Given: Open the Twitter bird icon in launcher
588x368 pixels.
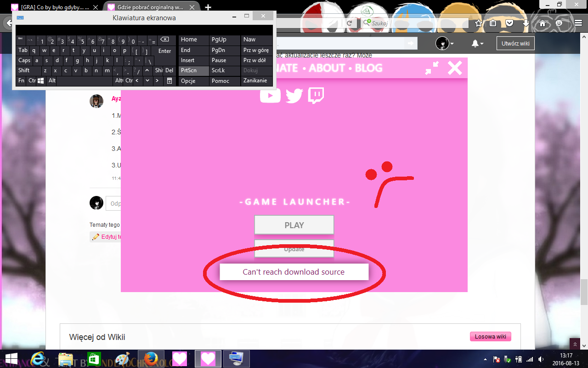Looking at the screenshot, I should (x=294, y=95).
